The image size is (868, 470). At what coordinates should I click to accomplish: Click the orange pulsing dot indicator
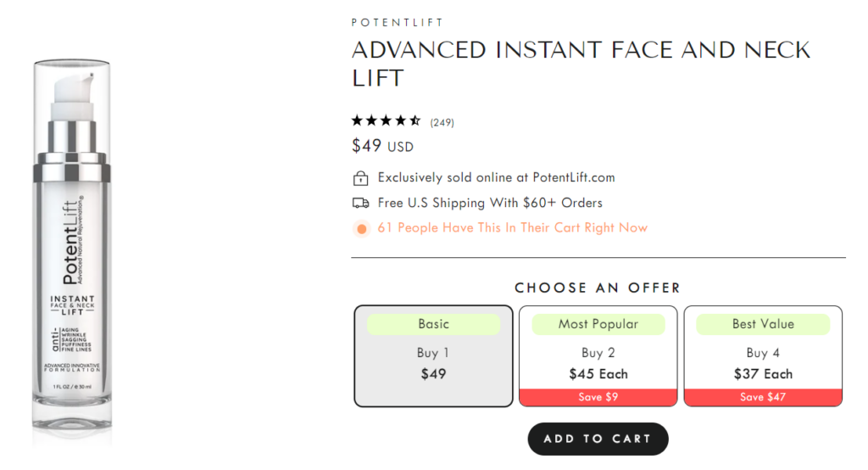(361, 228)
